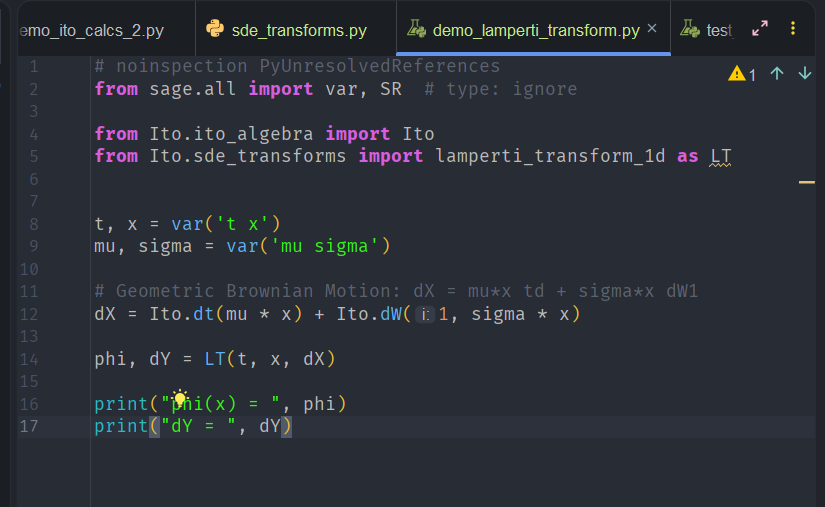
Task: Click the Python icon on sde_transforms.py tab
Action: coord(215,29)
